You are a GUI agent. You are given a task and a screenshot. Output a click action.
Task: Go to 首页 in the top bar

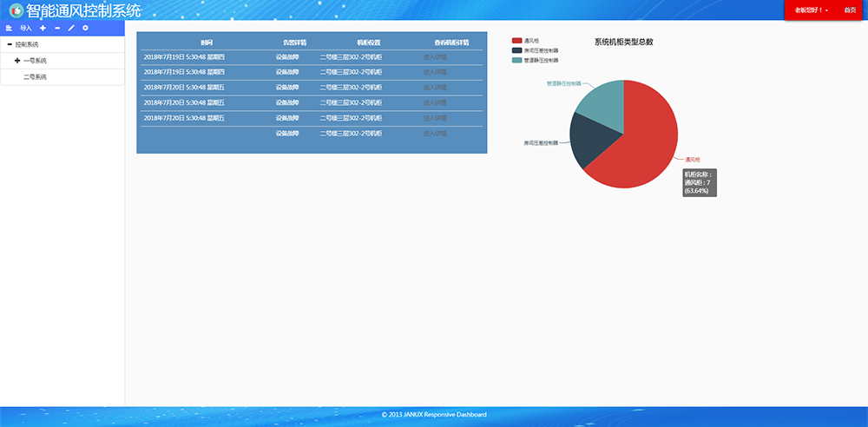click(x=849, y=10)
